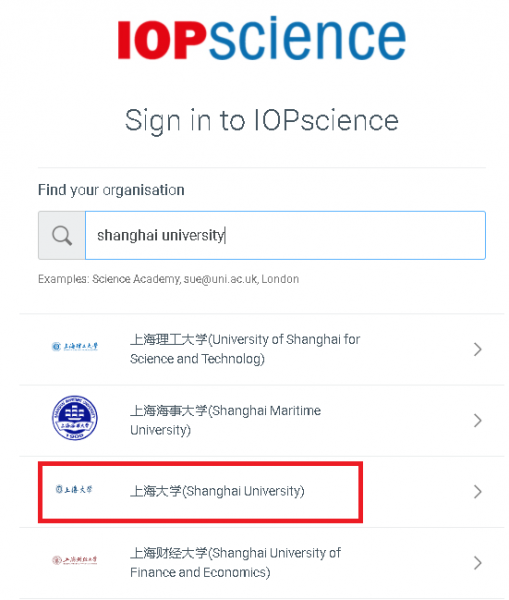Viewport: 509px width, 600px height.
Task: Click the Shanghai University logo
Action: [x=74, y=489]
